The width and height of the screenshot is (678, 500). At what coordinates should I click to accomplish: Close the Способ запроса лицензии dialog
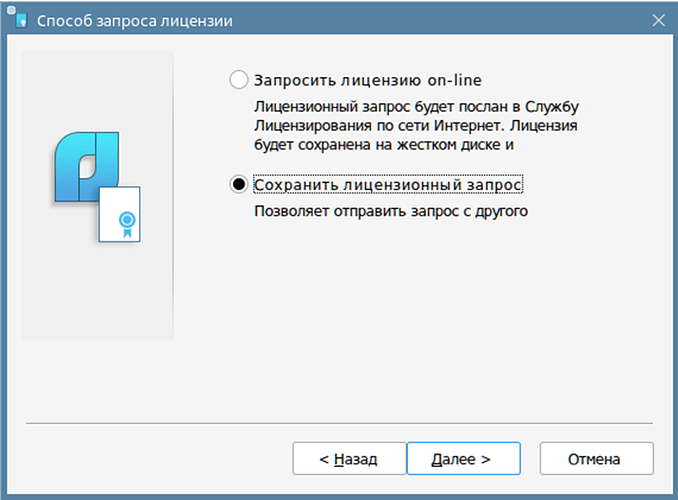pos(659,20)
